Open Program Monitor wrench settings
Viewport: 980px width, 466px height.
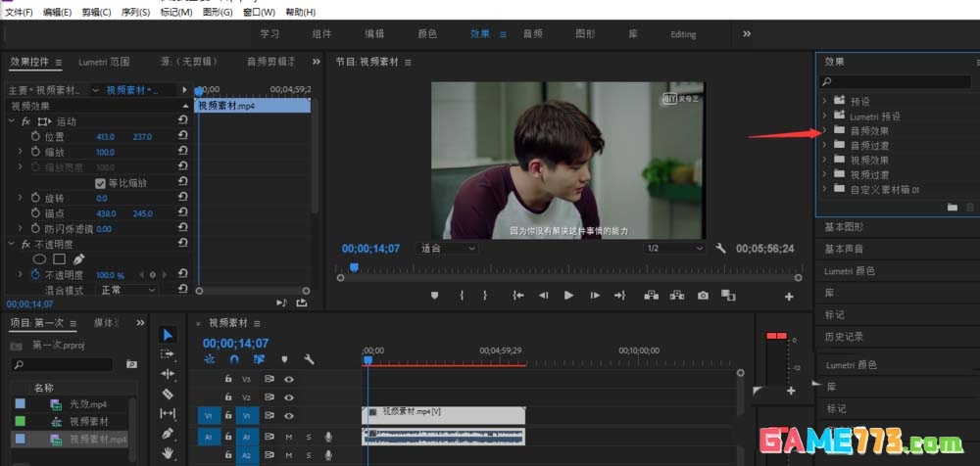coord(720,248)
